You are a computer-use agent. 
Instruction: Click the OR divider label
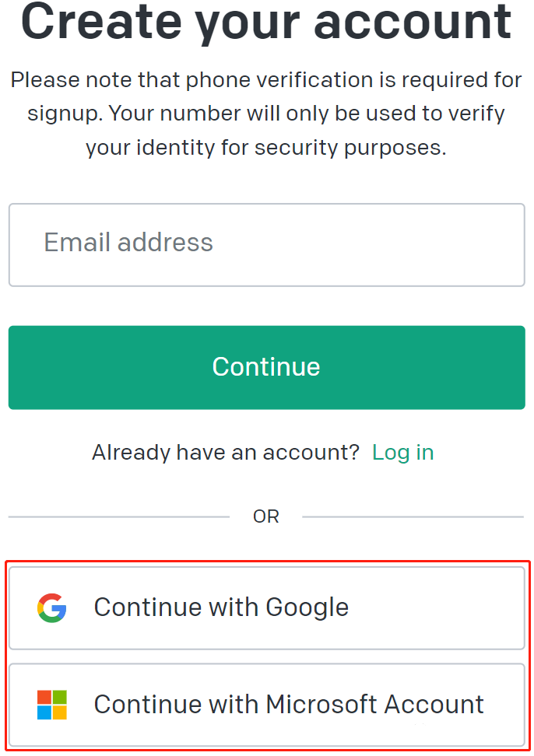pyautogui.click(x=266, y=516)
